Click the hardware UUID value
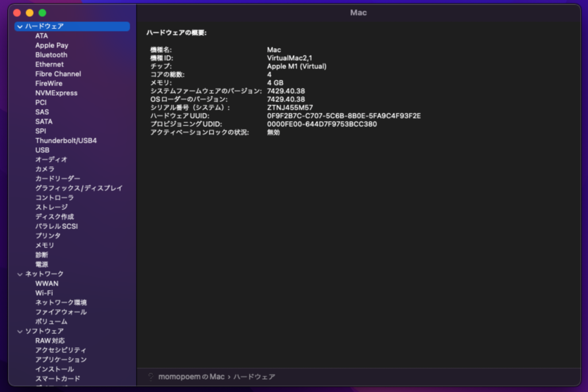 click(344, 116)
